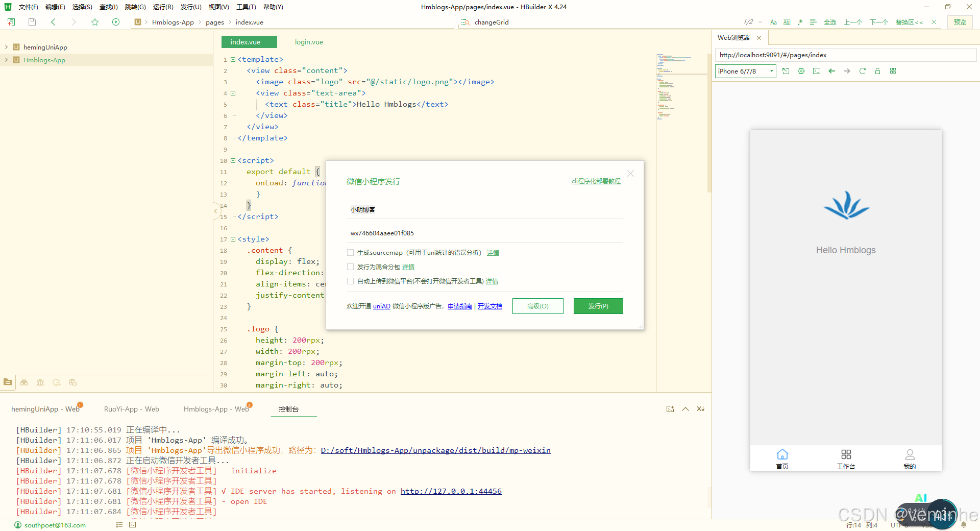Click the select all 全选 search button

tap(830, 22)
